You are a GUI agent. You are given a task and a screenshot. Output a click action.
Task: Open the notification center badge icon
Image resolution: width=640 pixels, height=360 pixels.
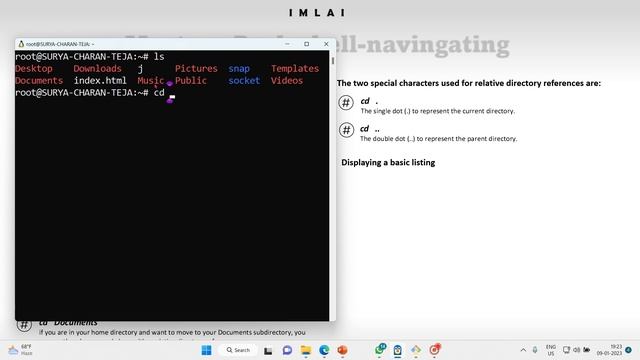coord(629,350)
